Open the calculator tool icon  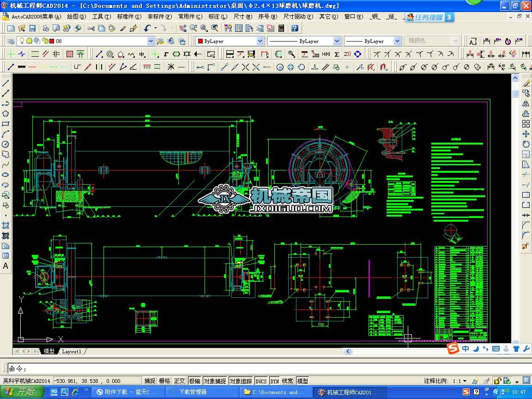click(281, 28)
